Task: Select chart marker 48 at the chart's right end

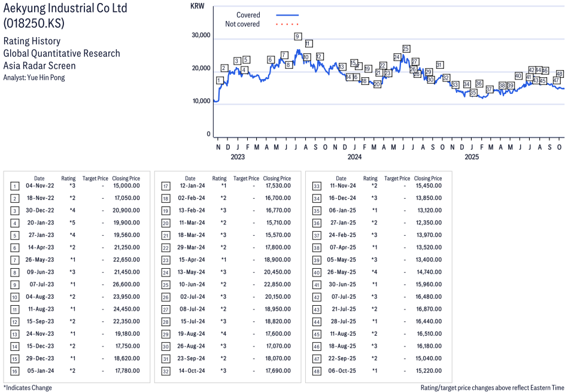Action: point(560,74)
